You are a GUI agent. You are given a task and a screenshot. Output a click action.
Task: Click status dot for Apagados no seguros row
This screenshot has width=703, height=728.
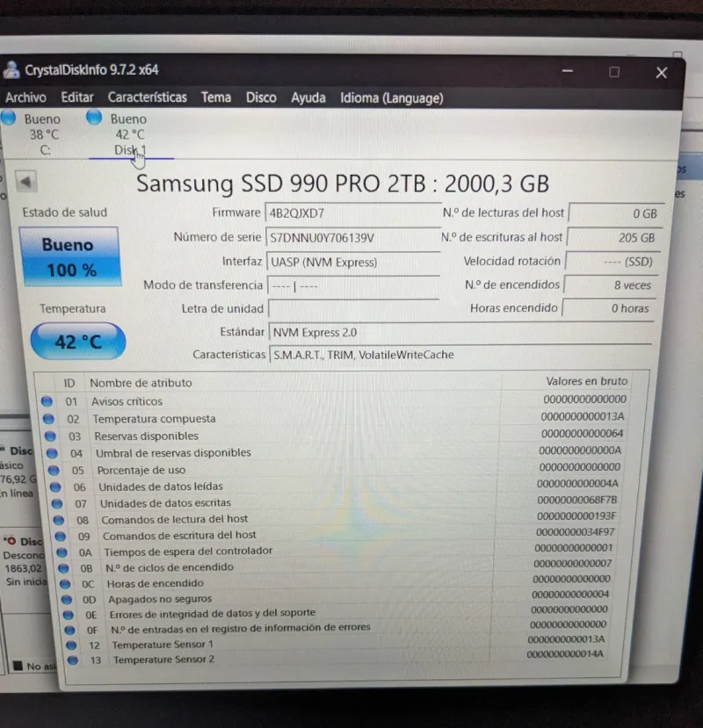pos(67,600)
